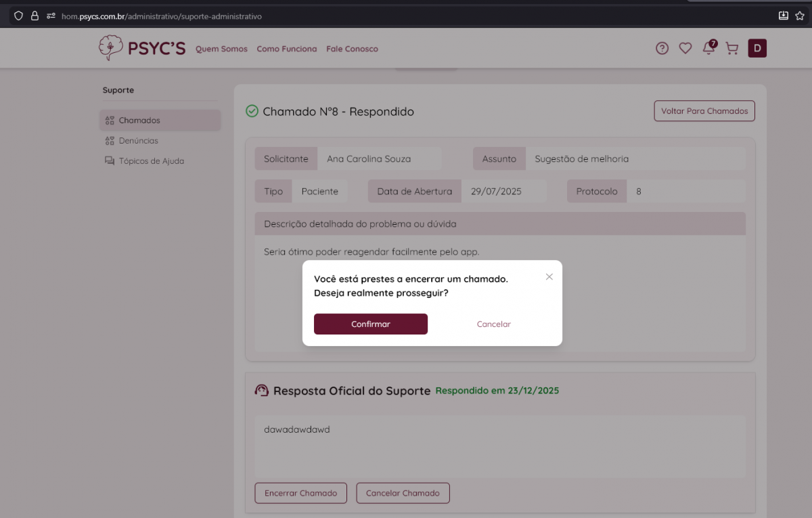Click the browser download icon
Viewport: 812px width, 518px height.
pyautogui.click(x=784, y=16)
